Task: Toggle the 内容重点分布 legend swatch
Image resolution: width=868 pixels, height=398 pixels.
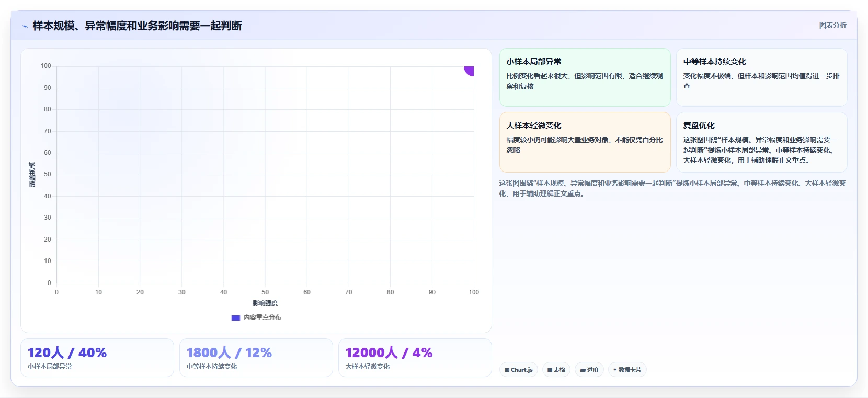Action: click(236, 317)
